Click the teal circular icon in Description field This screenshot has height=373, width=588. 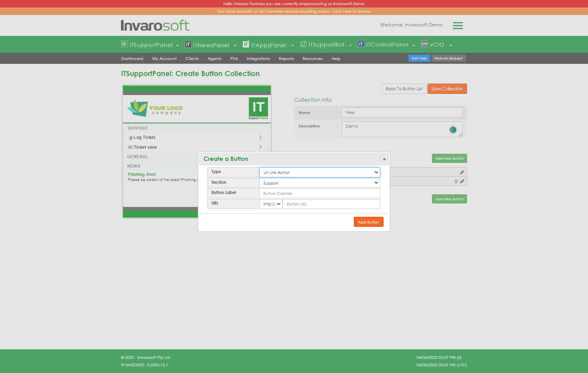click(453, 130)
